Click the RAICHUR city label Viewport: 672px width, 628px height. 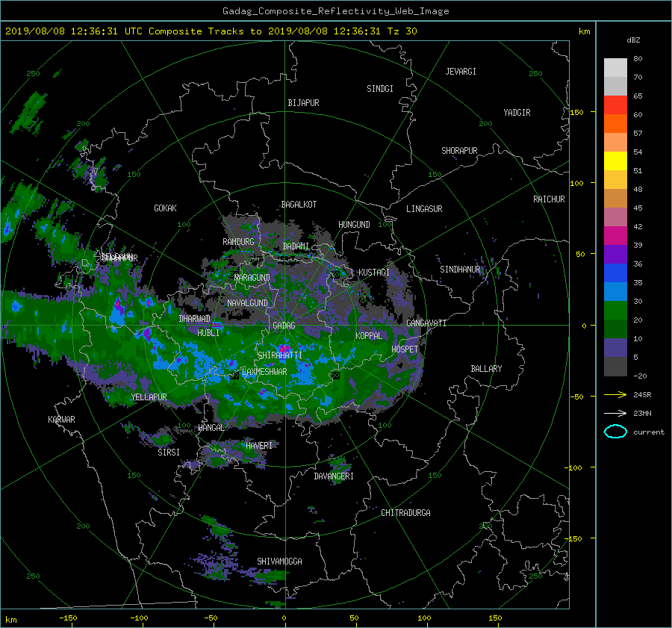549,199
